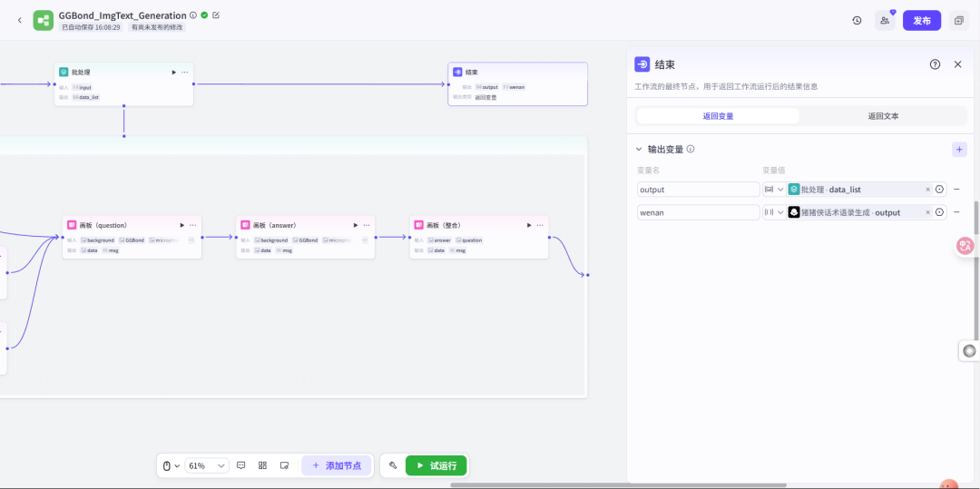The height and width of the screenshot is (489, 980).
Task: Click the horizontal scrollbar at bottom
Action: coord(618,484)
